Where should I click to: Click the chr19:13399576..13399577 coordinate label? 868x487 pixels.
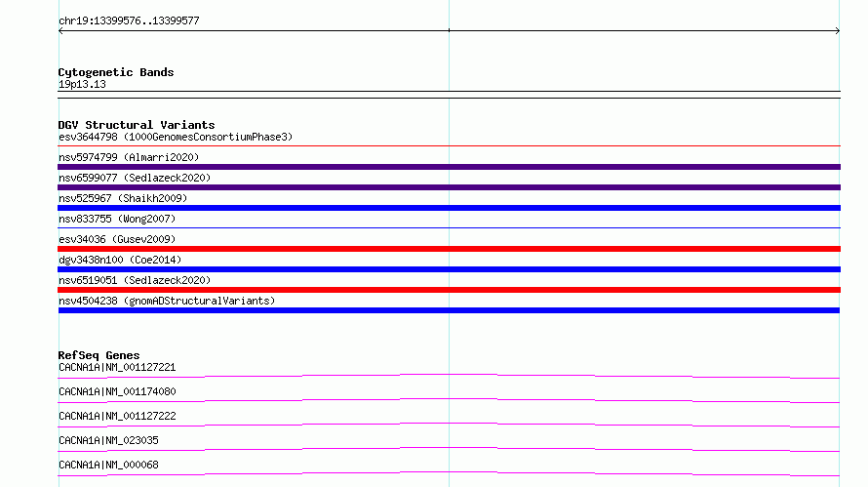pyautogui.click(x=129, y=21)
